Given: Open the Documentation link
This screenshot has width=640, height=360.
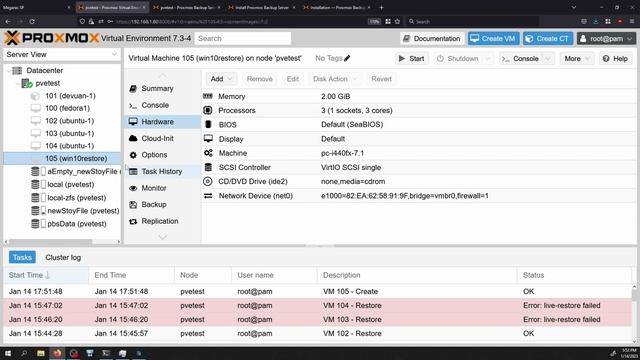Looking at the screenshot, I should point(432,39).
